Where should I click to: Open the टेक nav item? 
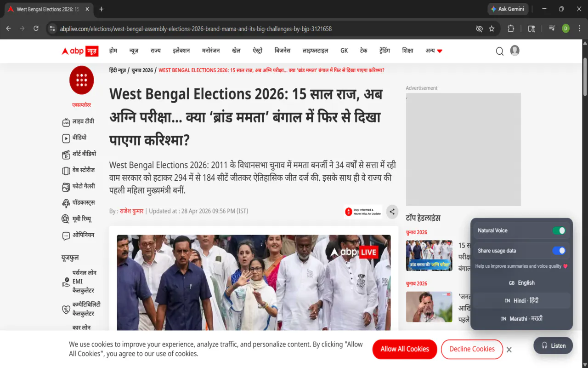tap(363, 51)
